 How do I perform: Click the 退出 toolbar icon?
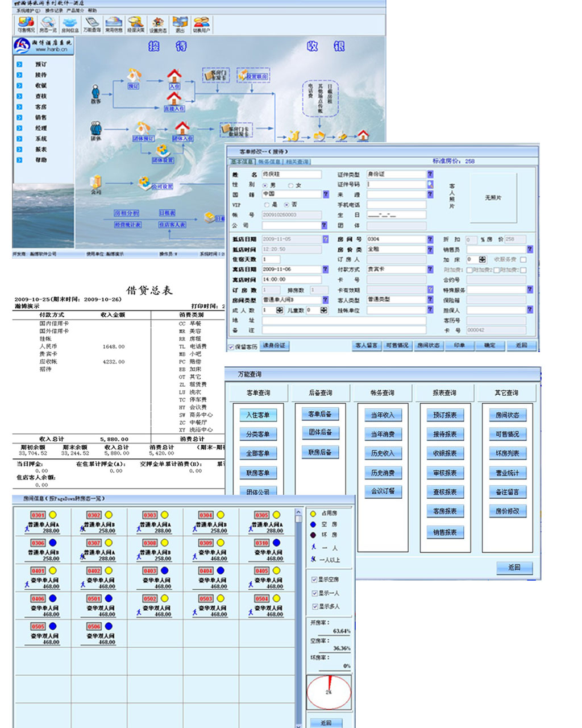[180, 24]
